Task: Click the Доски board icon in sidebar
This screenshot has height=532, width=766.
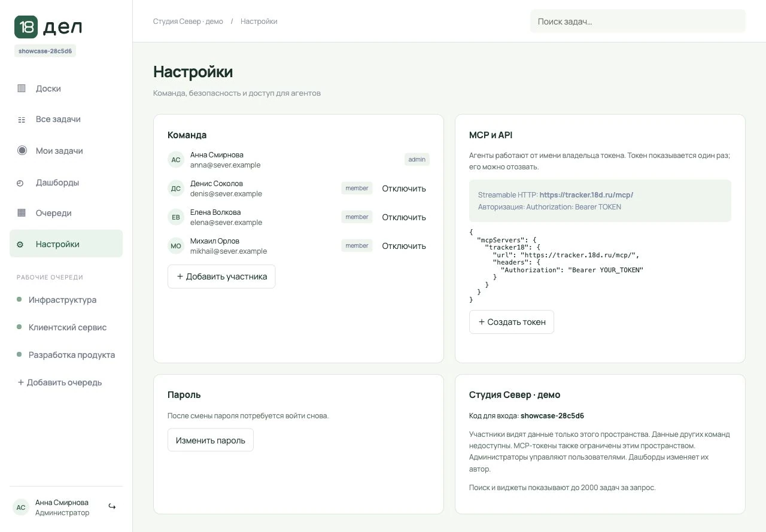Action: tap(22, 89)
